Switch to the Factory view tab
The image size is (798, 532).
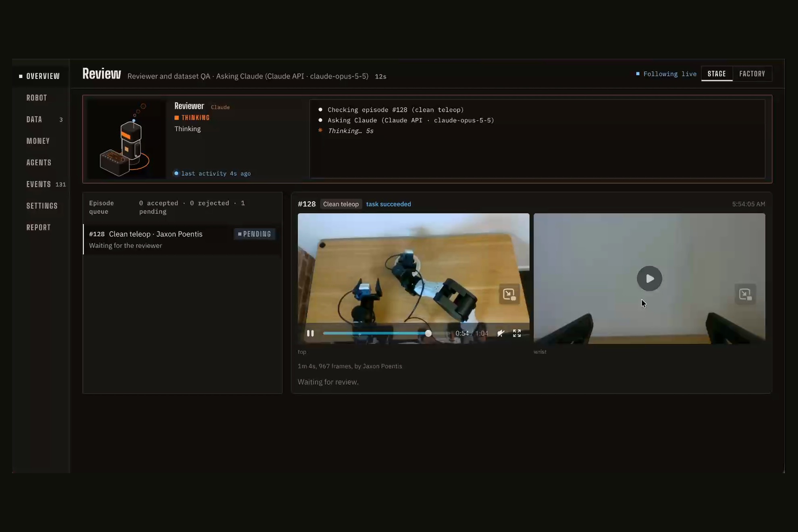click(752, 74)
